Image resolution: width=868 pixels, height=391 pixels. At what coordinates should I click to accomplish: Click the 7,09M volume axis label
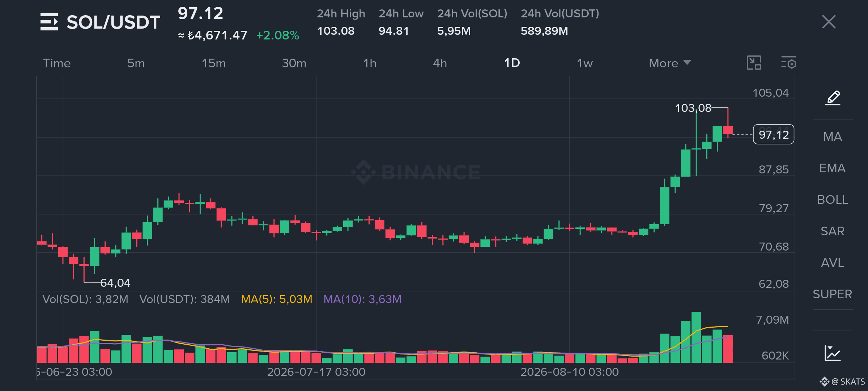773,320
